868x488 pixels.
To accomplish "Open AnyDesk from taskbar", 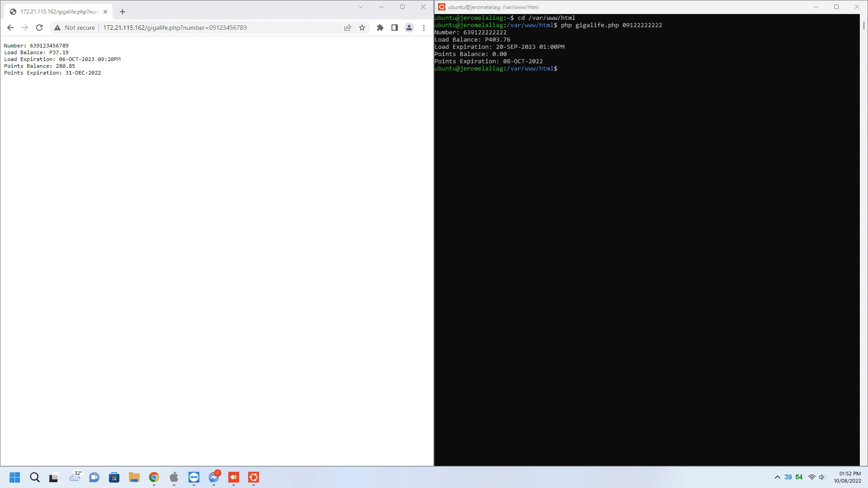I will [234, 477].
